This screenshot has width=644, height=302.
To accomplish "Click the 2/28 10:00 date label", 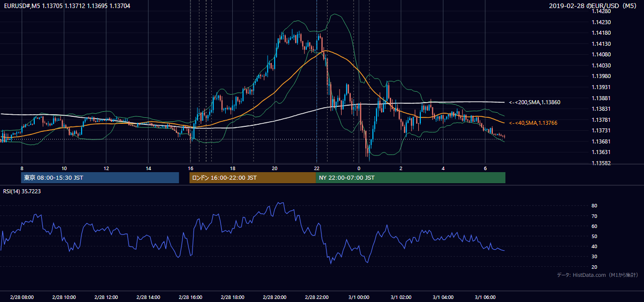I will pyautogui.click(x=64, y=297).
